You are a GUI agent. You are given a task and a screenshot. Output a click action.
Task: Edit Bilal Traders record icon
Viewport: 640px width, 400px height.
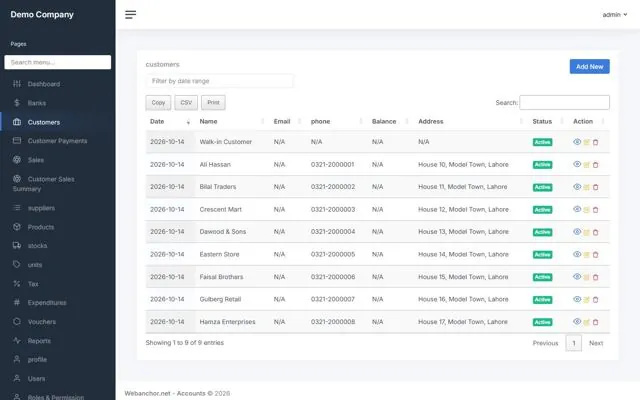click(587, 187)
